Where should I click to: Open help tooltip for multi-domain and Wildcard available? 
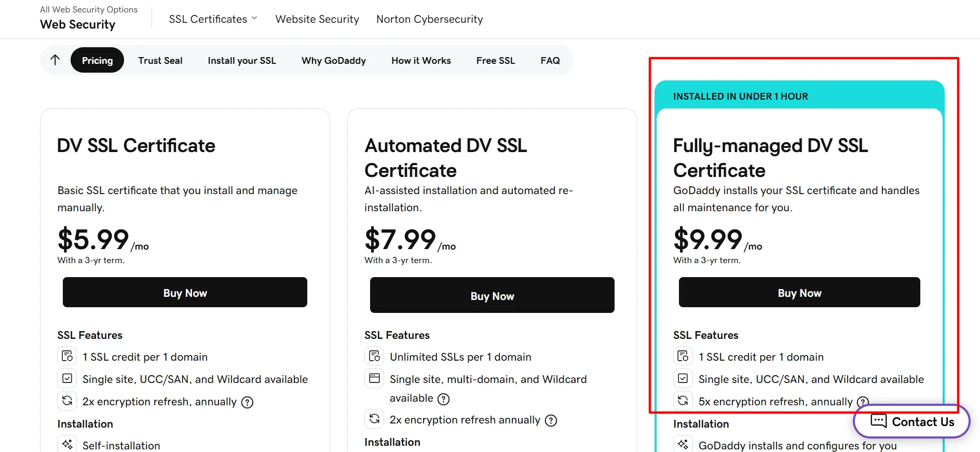(443, 399)
